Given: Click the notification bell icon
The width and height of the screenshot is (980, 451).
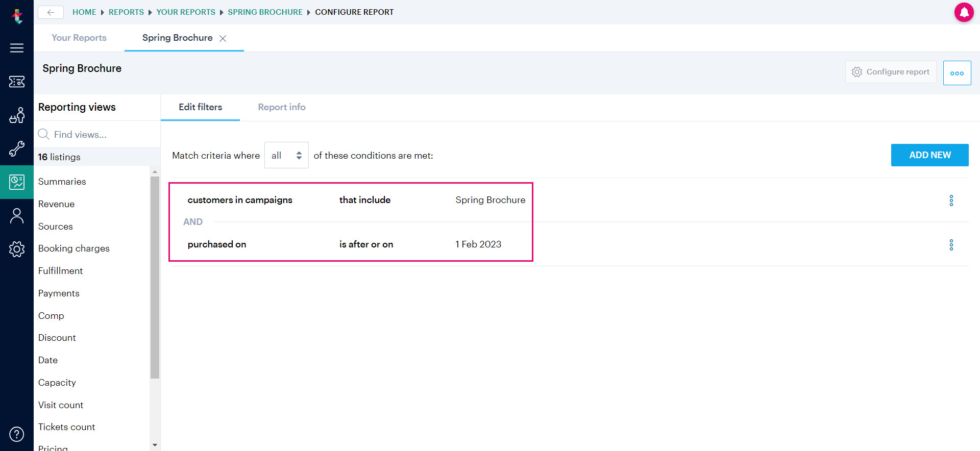Looking at the screenshot, I should [x=964, y=12].
